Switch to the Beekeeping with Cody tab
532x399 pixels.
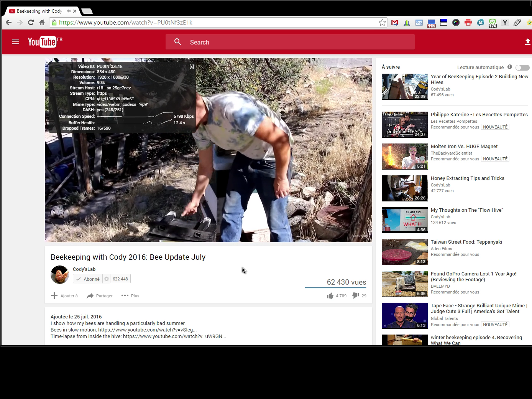click(x=38, y=11)
